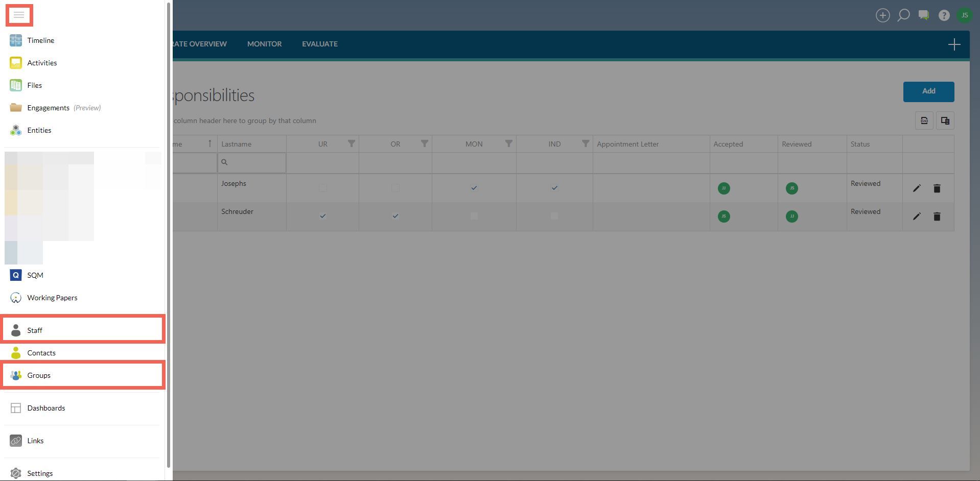Click the Working Papers icon
This screenshot has width=980, height=481.
coord(16,298)
